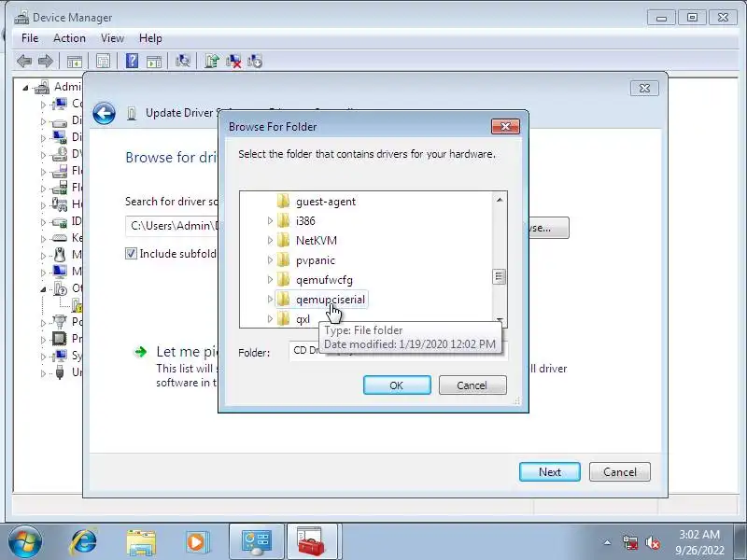Click Back arrow in Device Manager toolbar
747x560 pixels.
[24, 61]
